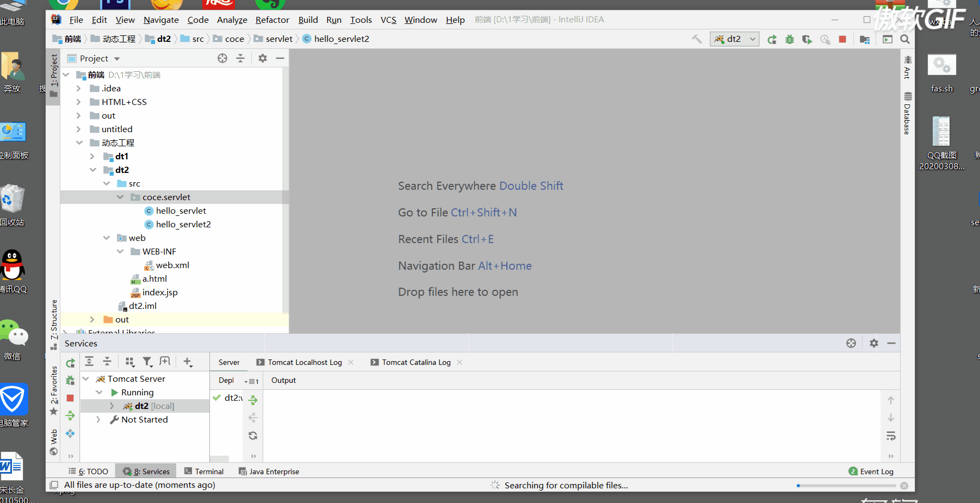Click Update Resources diamond icon in Services
The height and width of the screenshot is (503, 980).
coord(70,433)
